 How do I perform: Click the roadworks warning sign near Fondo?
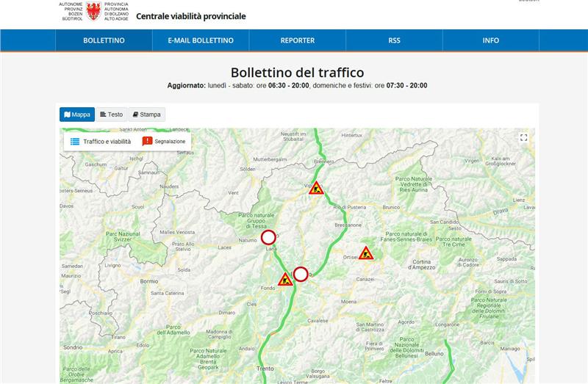[286, 280]
